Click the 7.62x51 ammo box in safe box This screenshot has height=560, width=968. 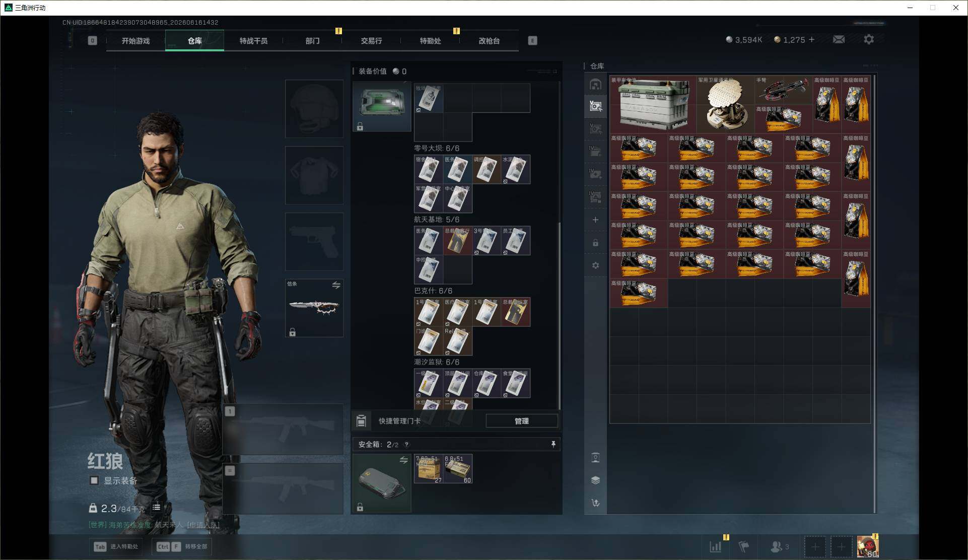click(x=429, y=469)
